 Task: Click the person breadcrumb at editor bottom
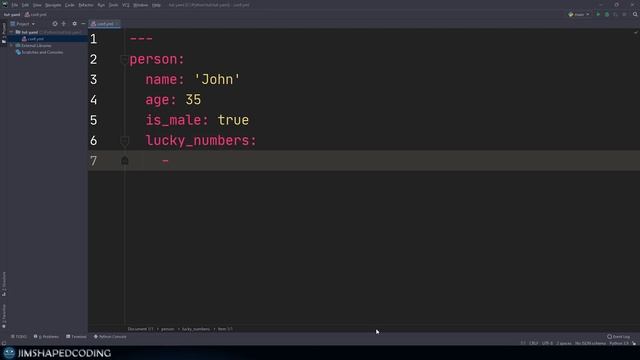[x=167, y=329]
